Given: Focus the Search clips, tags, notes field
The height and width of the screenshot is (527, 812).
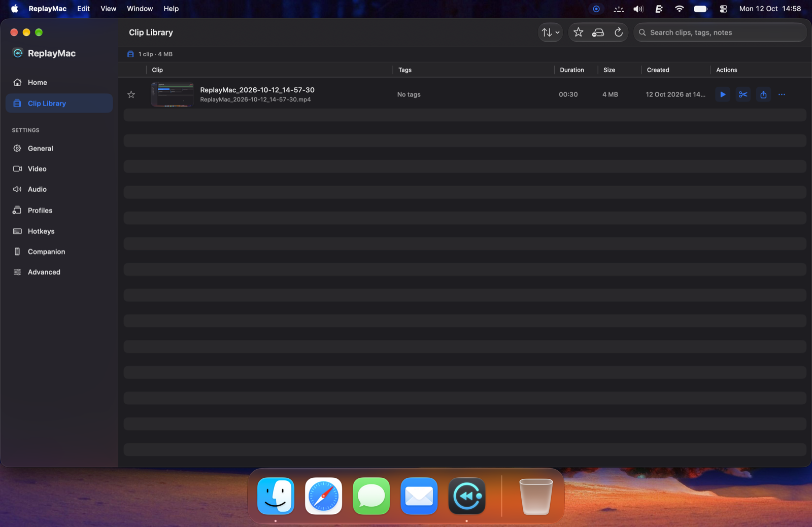Looking at the screenshot, I should click(720, 32).
